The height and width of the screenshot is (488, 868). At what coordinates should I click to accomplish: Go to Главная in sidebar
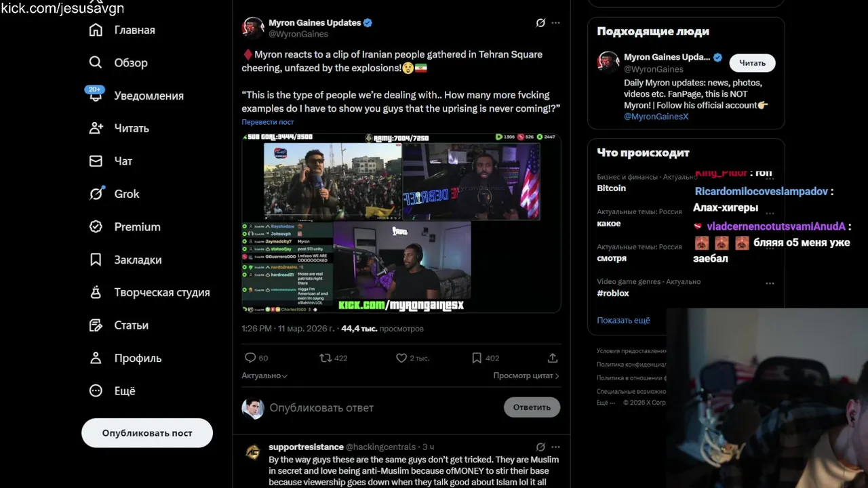coord(122,30)
